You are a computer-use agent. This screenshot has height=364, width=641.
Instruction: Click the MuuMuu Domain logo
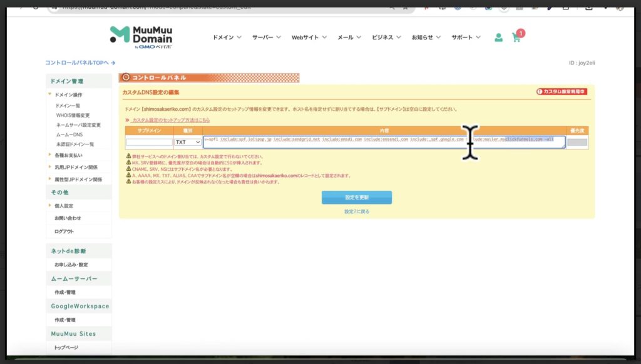pos(141,37)
